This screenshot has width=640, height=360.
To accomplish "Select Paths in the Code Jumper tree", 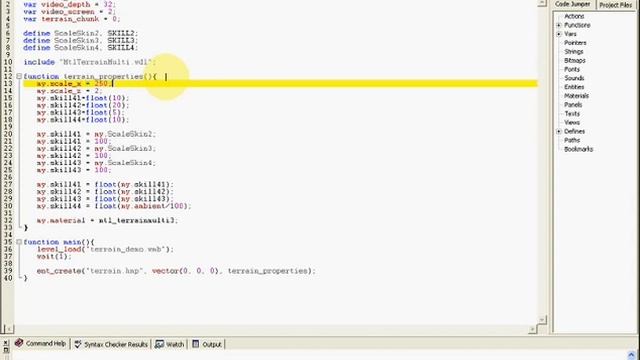I will pyautogui.click(x=572, y=140).
